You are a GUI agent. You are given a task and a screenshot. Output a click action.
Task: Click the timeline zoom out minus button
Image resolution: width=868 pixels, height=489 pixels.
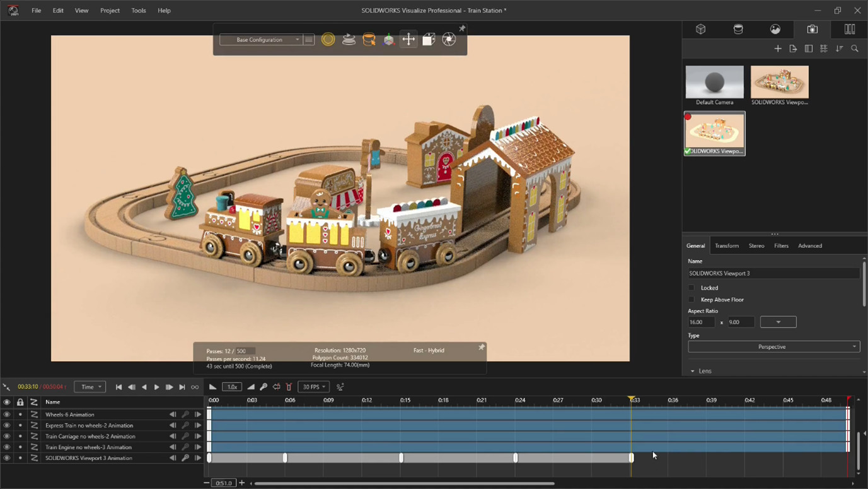click(x=206, y=483)
